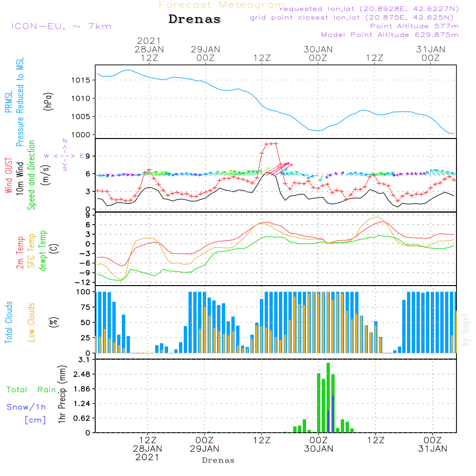Click the blue 'Total Clouds' legend label
The image size is (476, 476).
tap(9, 322)
